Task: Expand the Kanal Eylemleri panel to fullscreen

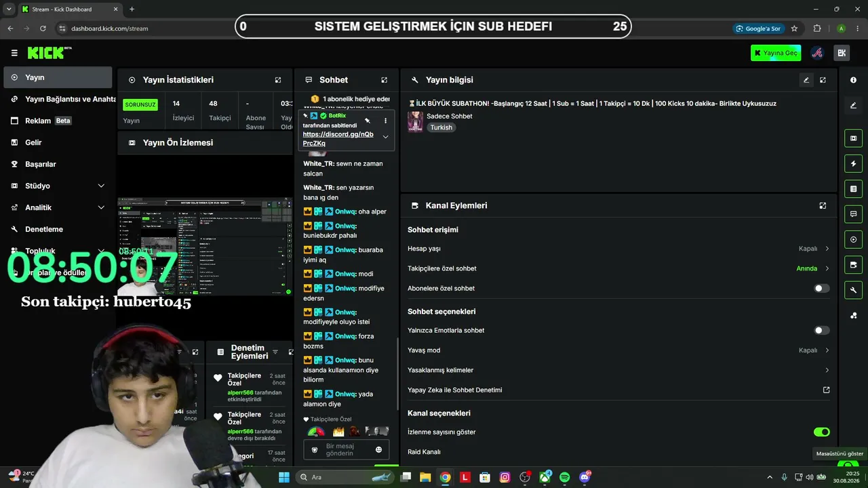Action: coord(823,205)
